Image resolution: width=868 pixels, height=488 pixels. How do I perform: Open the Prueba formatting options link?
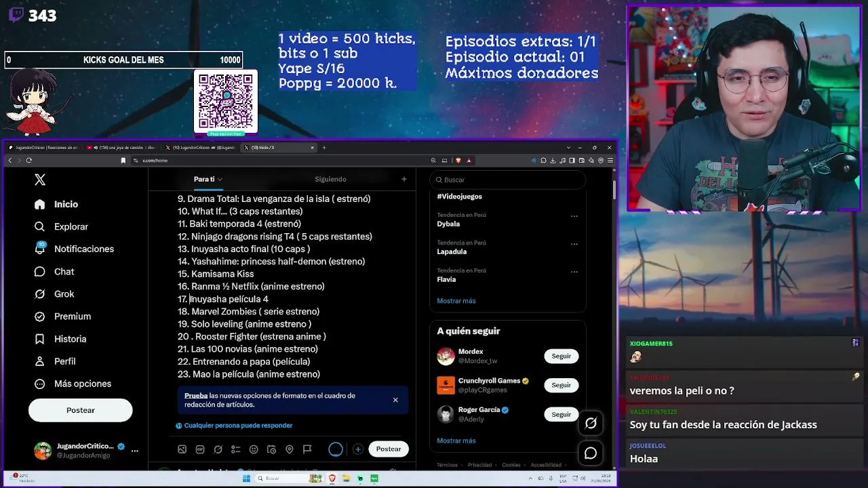(196, 396)
